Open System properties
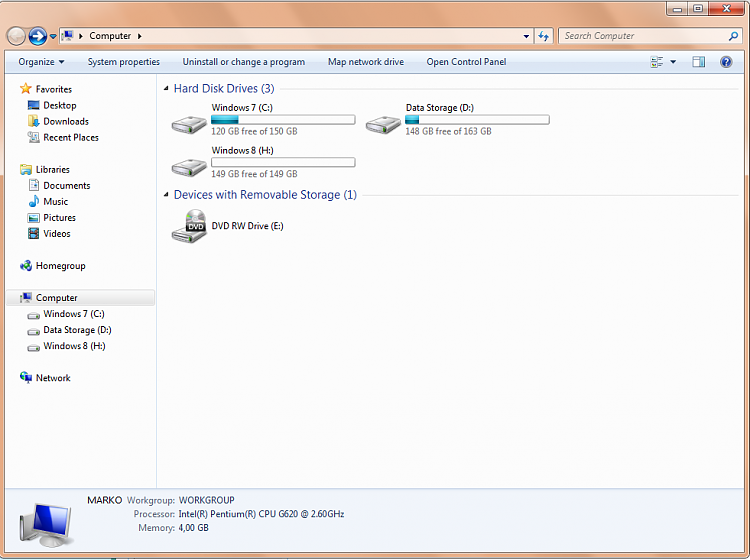This screenshot has height=560, width=750. coord(123,62)
